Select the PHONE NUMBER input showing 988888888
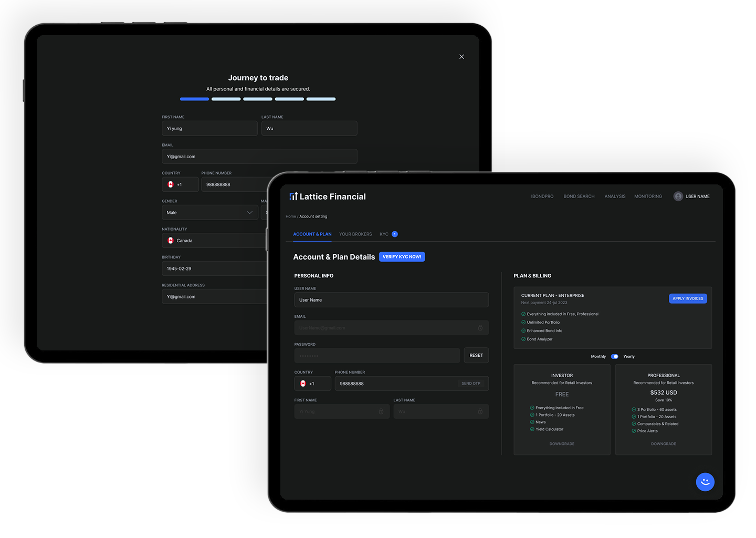The height and width of the screenshot is (538, 756). click(394, 384)
